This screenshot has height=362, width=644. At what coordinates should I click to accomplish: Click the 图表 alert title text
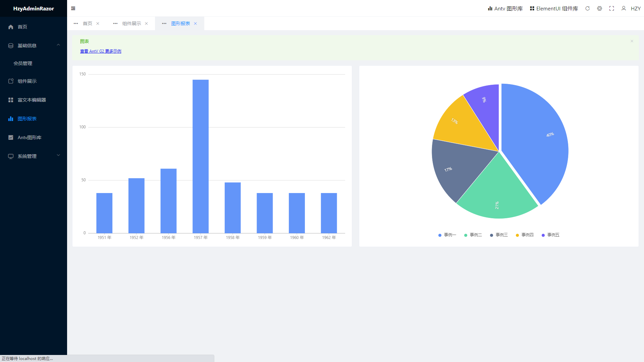coord(85,42)
